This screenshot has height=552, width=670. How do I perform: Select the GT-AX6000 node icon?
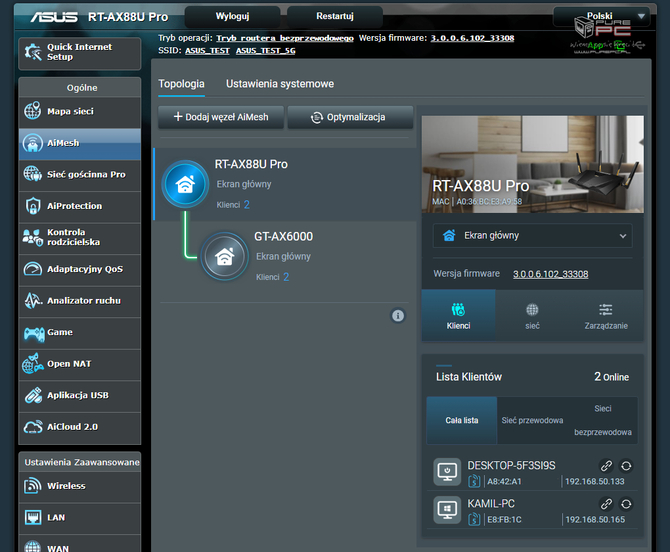coord(224,256)
